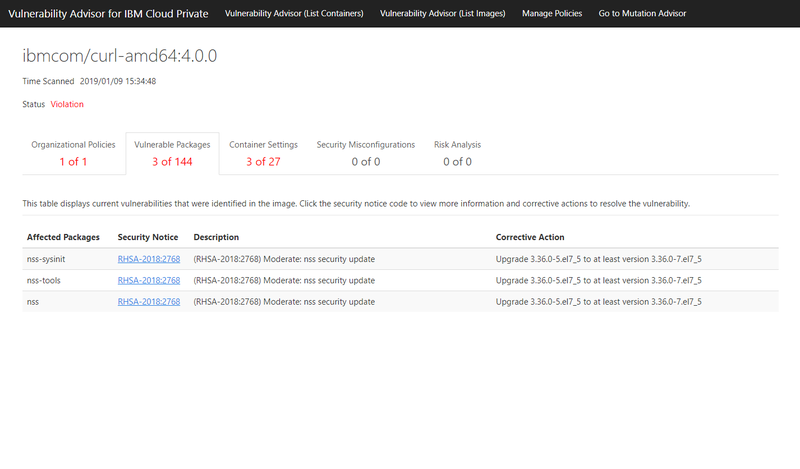Click Affected Packages column header
Image resolution: width=800 pixels, height=469 pixels.
point(63,237)
